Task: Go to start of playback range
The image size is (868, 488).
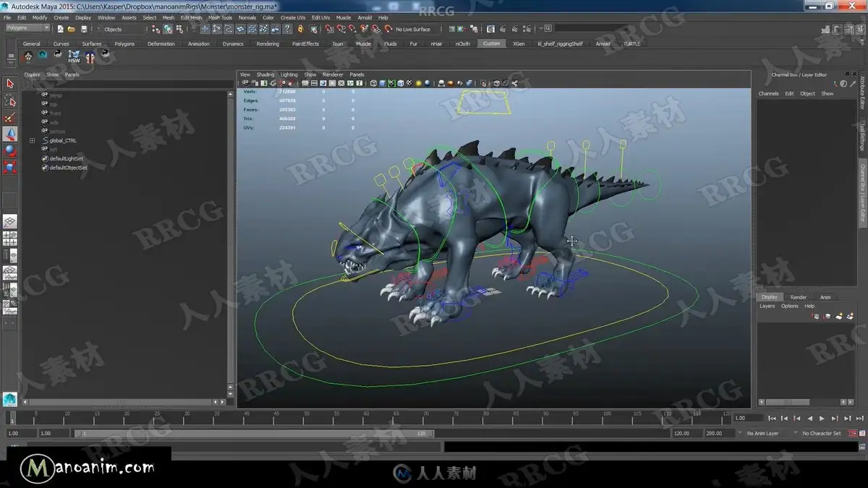Action: [x=772, y=419]
